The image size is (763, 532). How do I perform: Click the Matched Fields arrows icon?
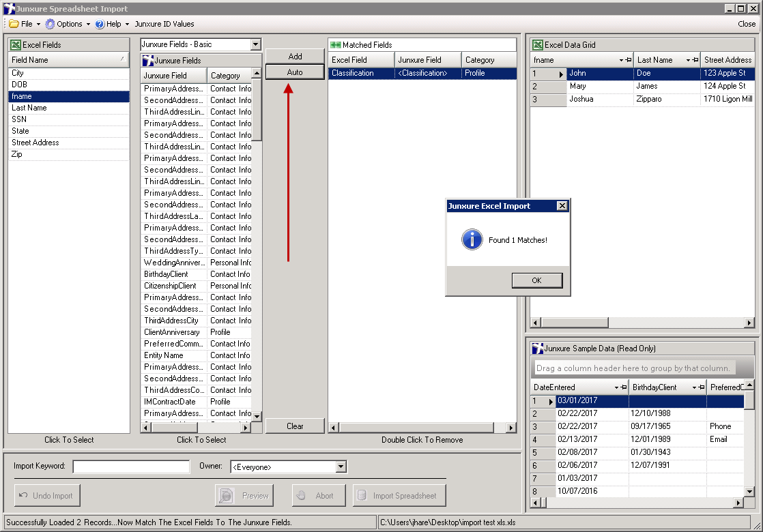click(x=335, y=45)
